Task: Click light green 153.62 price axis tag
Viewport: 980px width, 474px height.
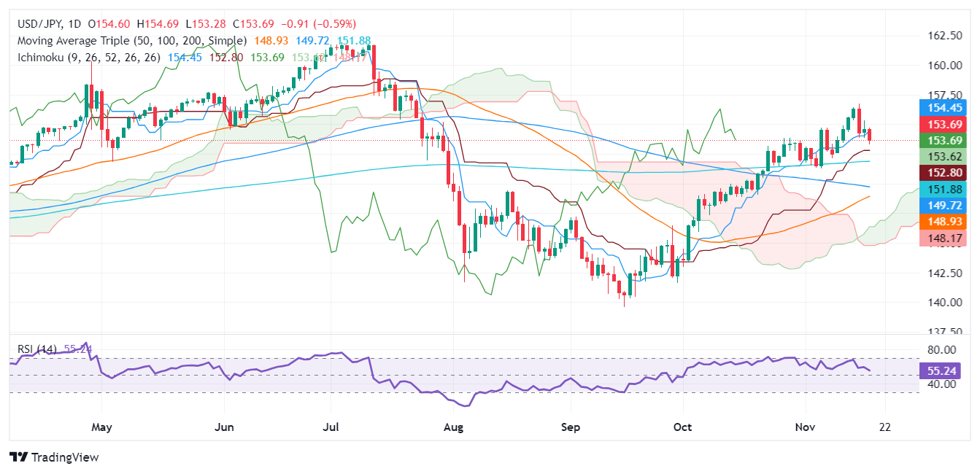Action: pos(946,156)
